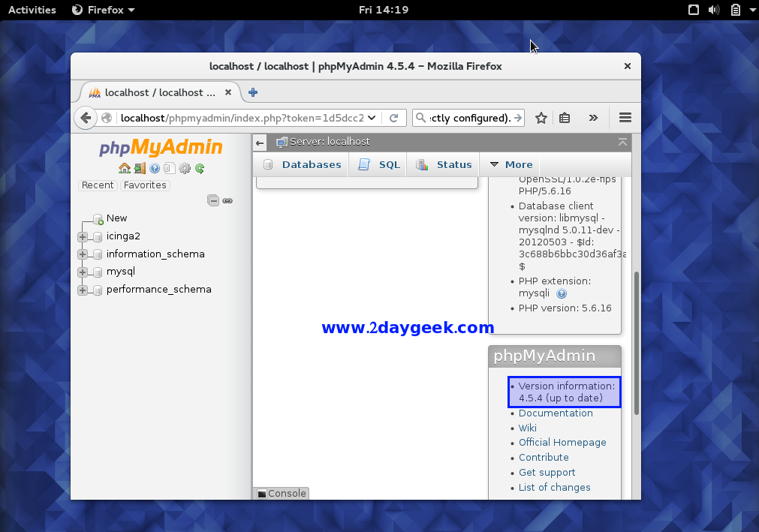This screenshot has height=532, width=759.
Task: Select icinga2 database name
Action: click(123, 236)
